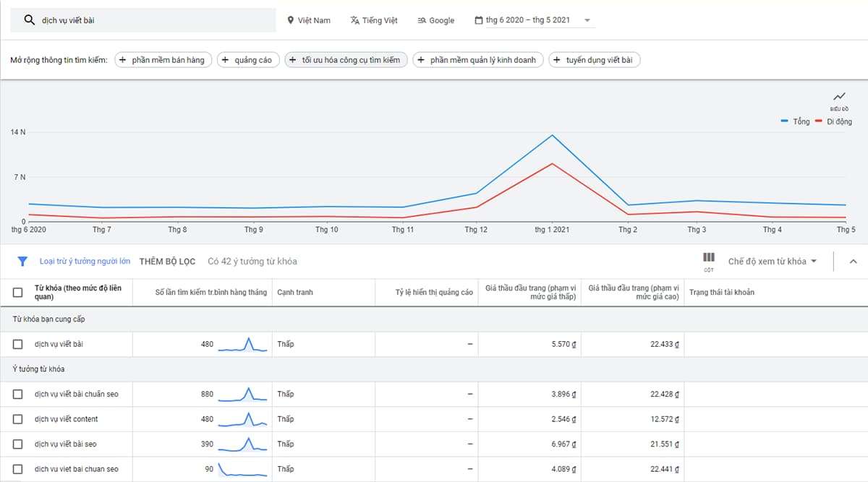The width and height of the screenshot is (868, 482).
Task: Click THÊM BỘ LỌC button
Action: (167, 261)
